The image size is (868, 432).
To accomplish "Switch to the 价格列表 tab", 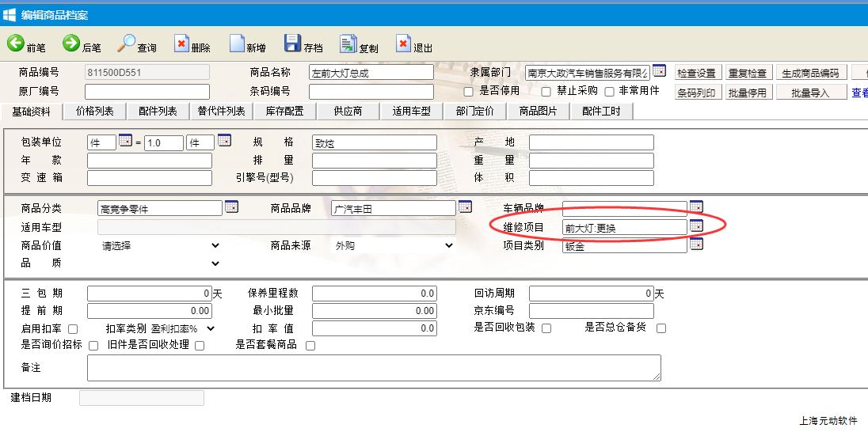I will [95, 112].
